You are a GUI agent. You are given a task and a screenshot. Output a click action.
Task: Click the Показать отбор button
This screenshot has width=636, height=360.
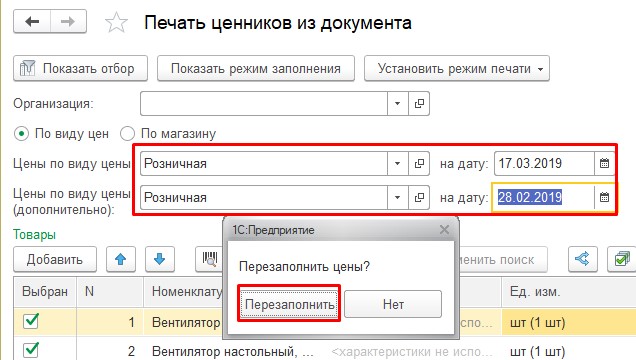(x=80, y=69)
